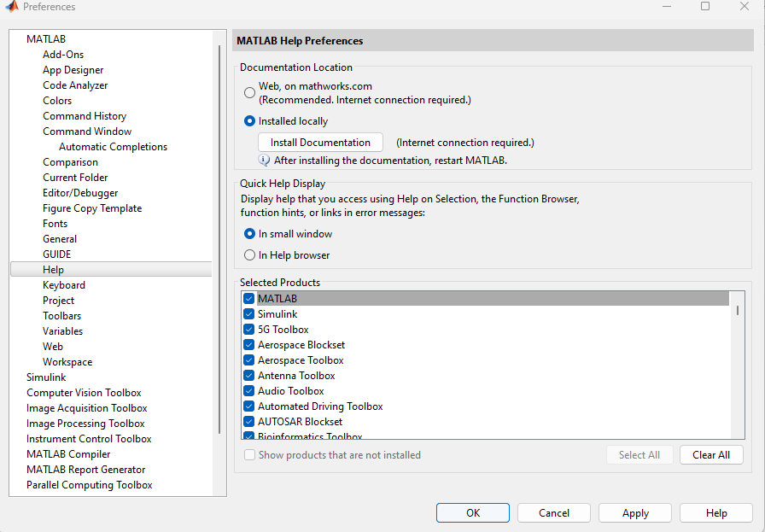Image resolution: width=765 pixels, height=532 pixels.
Task: Select MATLAB Compiler in the tree
Action: (68, 454)
